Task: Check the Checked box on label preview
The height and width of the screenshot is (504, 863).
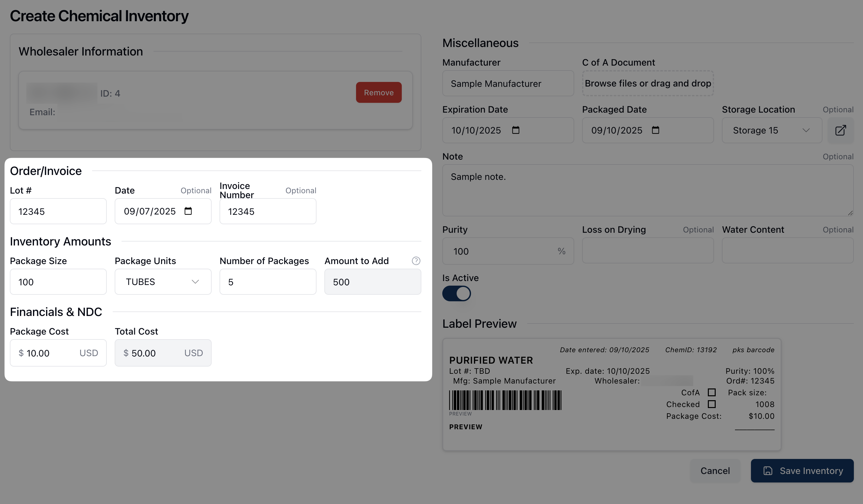Action: (x=711, y=404)
